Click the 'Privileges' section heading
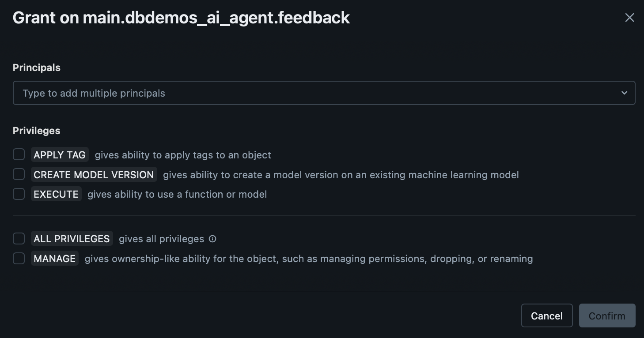This screenshot has height=338, width=644. coord(37,131)
